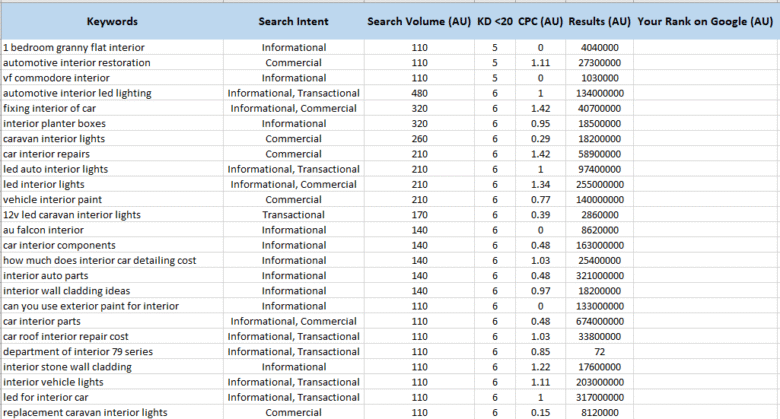The height and width of the screenshot is (419, 780).
Task: Click the search volume 260 cell
Action: coord(419,139)
